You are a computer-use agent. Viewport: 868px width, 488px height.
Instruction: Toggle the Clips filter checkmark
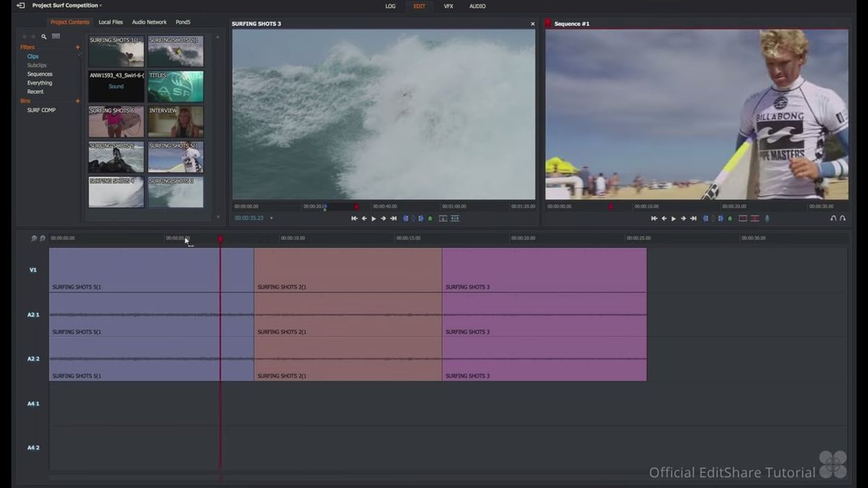[80, 54]
